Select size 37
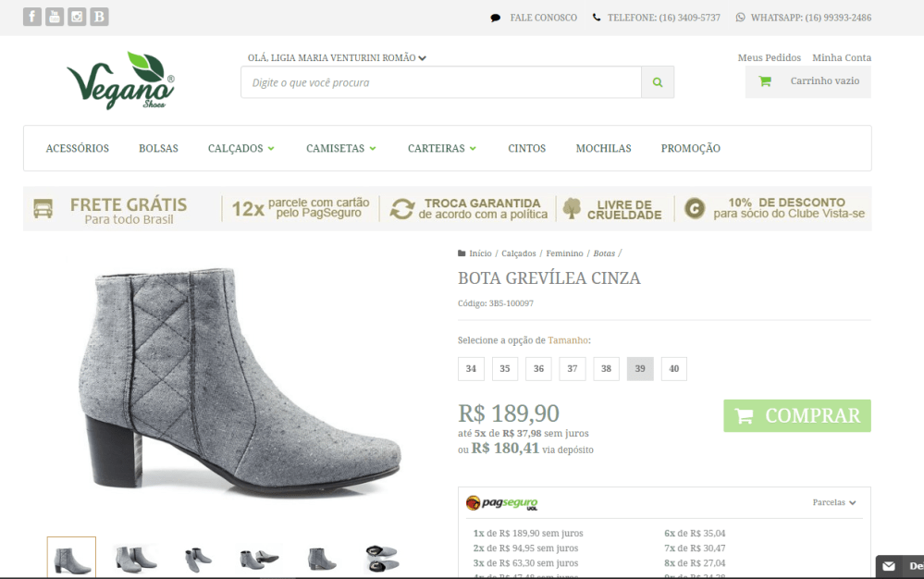 click(572, 369)
